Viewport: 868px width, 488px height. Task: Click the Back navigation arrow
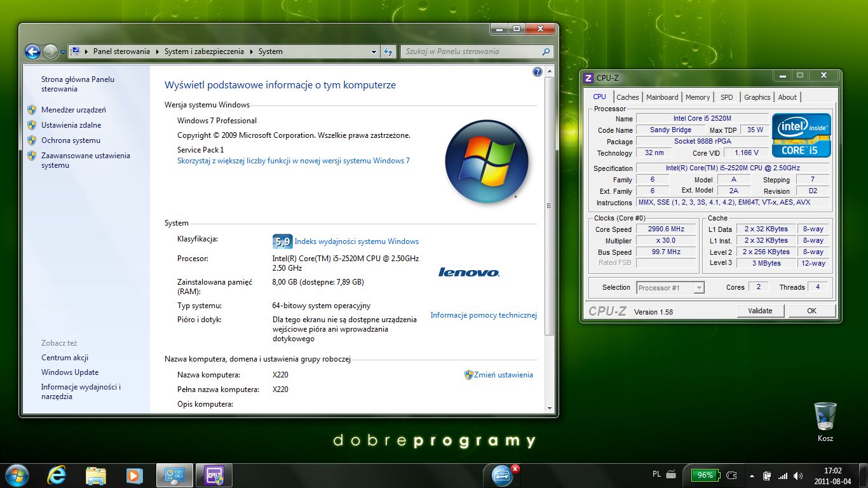click(32, 51)
